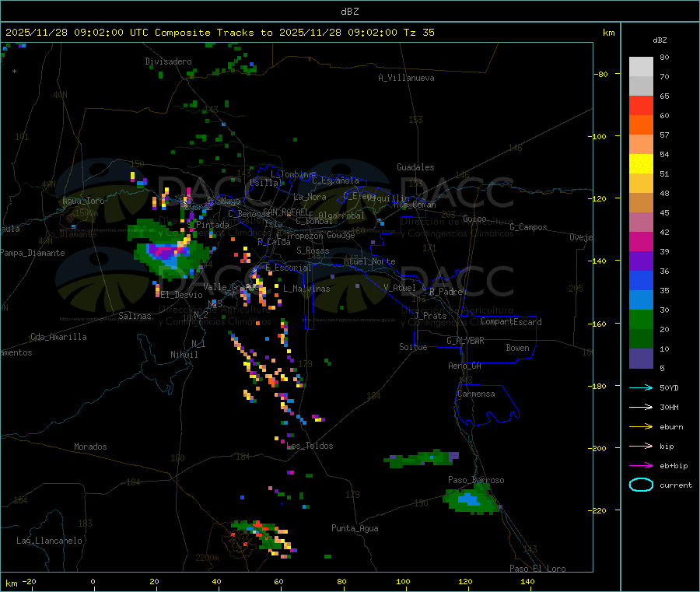Click the Cda_Amarilla map label
Image resolution: width=700 pixels, height=592 pixels.
click(58, 337)
